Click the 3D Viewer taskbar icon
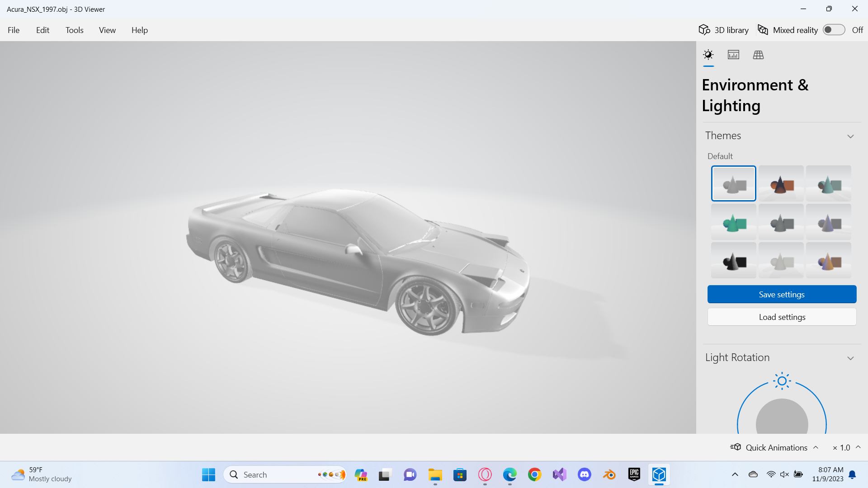 659,475
